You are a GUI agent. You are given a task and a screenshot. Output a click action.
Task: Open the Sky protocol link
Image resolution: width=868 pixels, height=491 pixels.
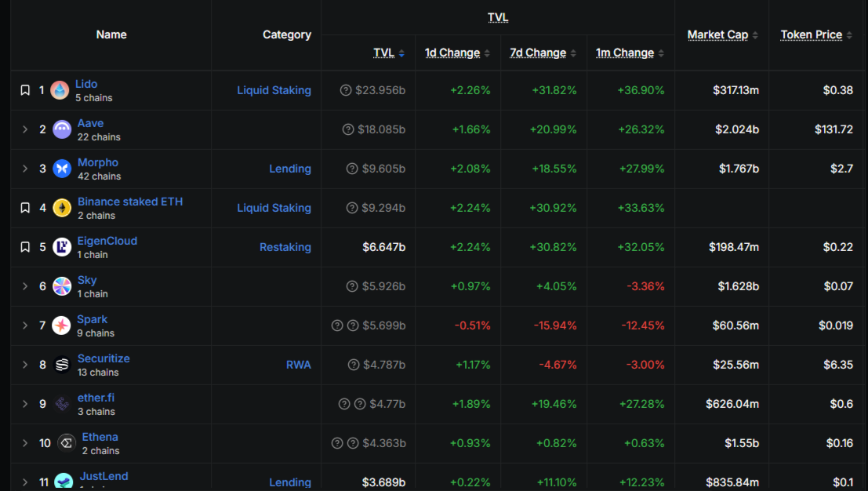[87, 280]
